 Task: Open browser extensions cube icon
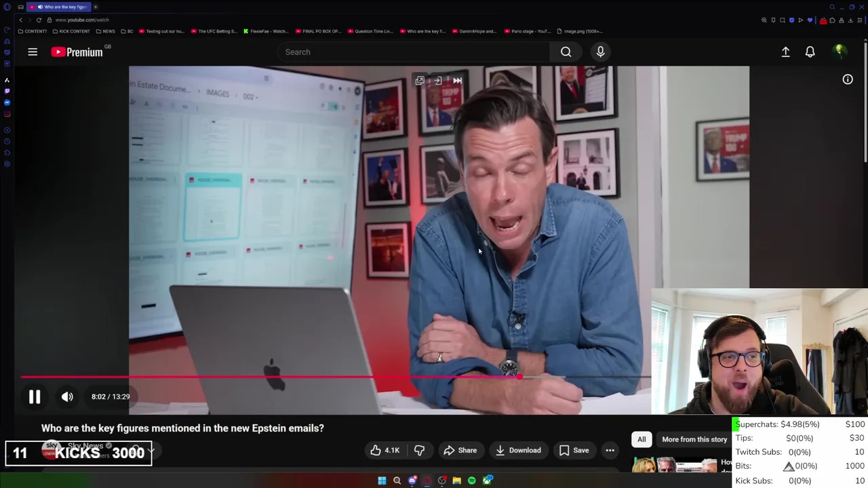832,20
